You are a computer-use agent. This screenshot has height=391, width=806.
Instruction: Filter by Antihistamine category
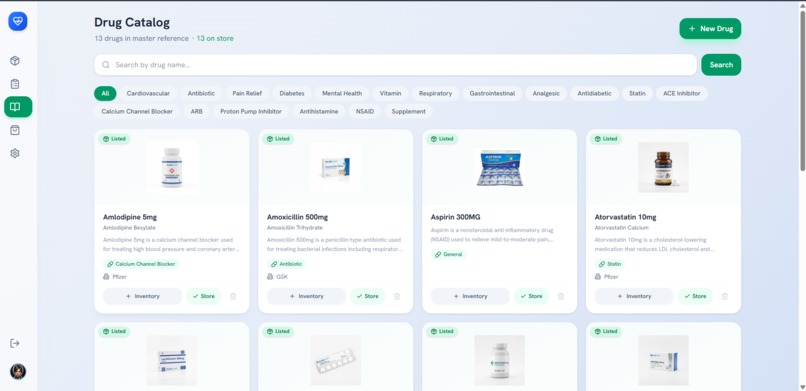pyautogui.click(x=319, y=111)
